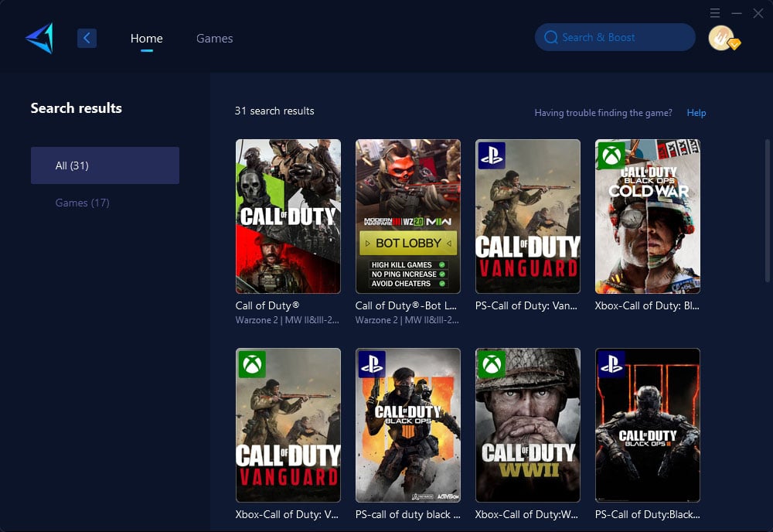Click Xbox badge on WWII cover

pos(492,364)
